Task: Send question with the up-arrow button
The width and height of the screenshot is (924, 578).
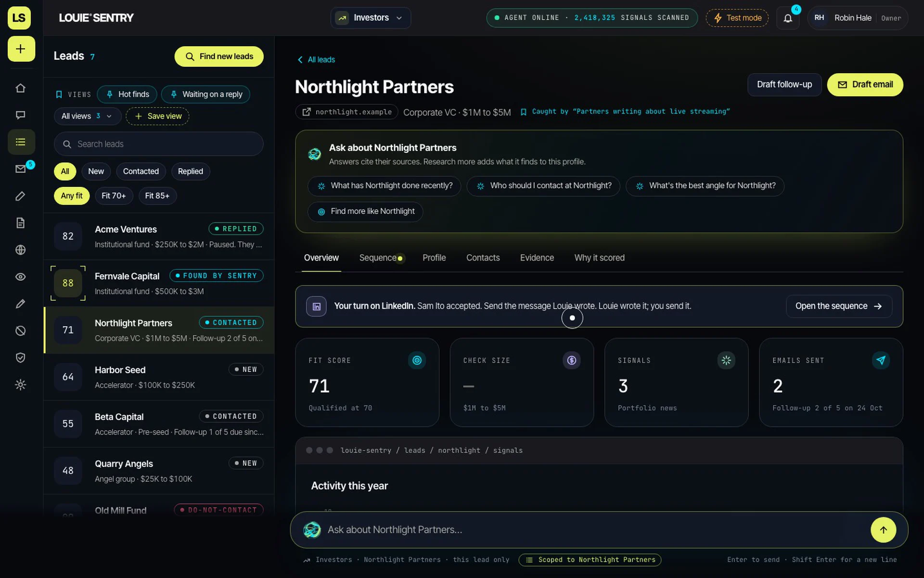Action: point(883,530)
